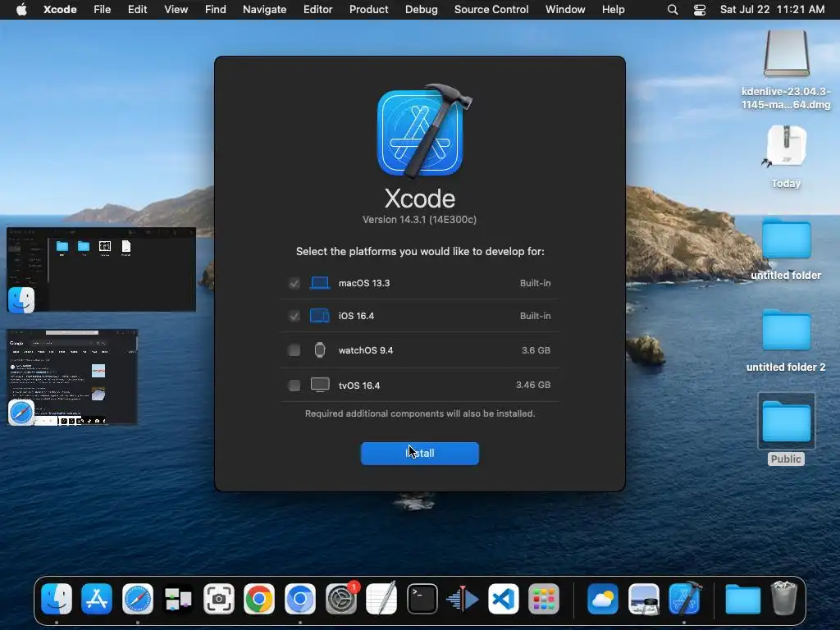Open Mission Control from the Dock
The image size is (840, 630).
click(x=178, y=598)
